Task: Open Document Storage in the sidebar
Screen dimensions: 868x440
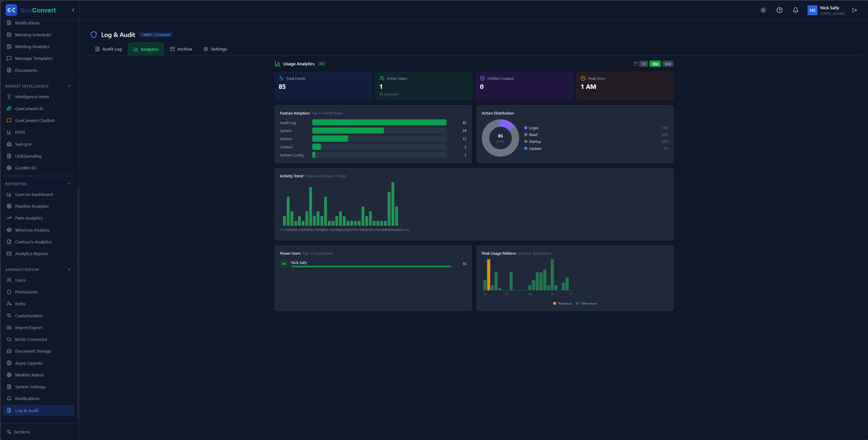Action: (38, 351)
